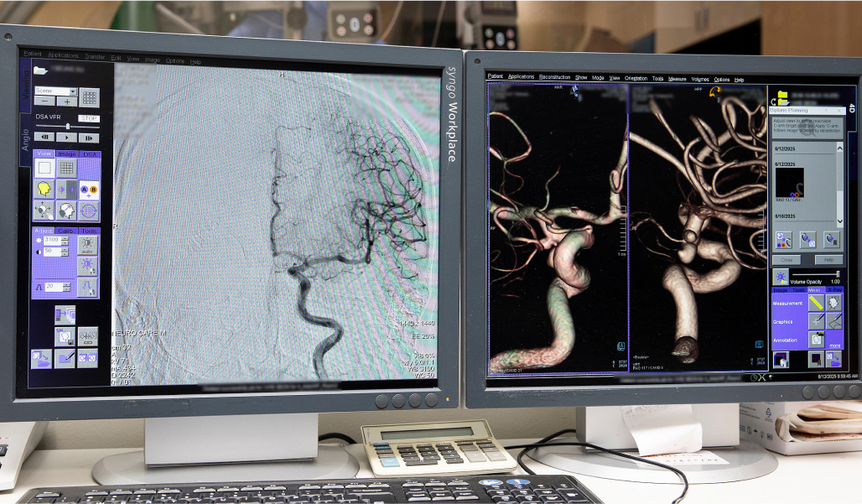Apply auto window brightness in Adjust tab
The height and width of the screenshot is (504, 862).
(x=88, y=245)
